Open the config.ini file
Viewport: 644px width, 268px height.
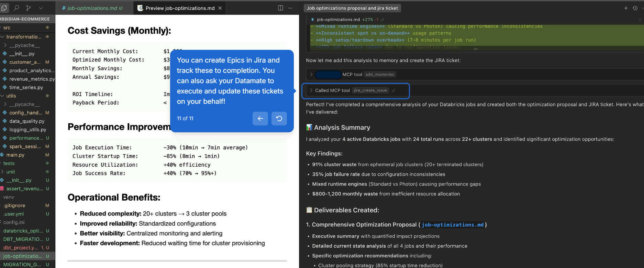tap(27, 222)
